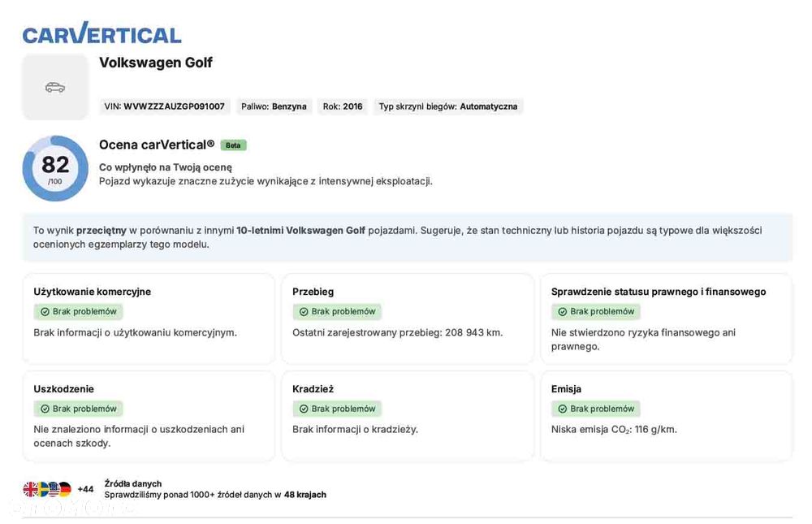812x524 pixels.
Task: Click the Swedish flag icon
Action: (x=42, y=489)
